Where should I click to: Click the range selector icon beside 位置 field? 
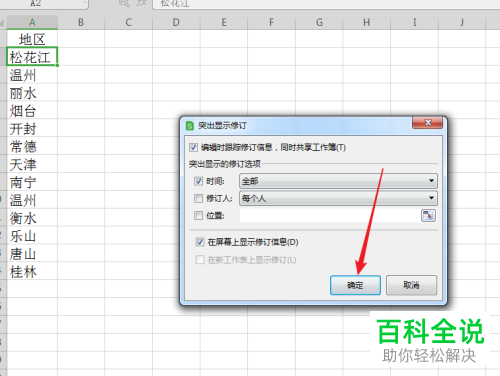coord(428,216)
